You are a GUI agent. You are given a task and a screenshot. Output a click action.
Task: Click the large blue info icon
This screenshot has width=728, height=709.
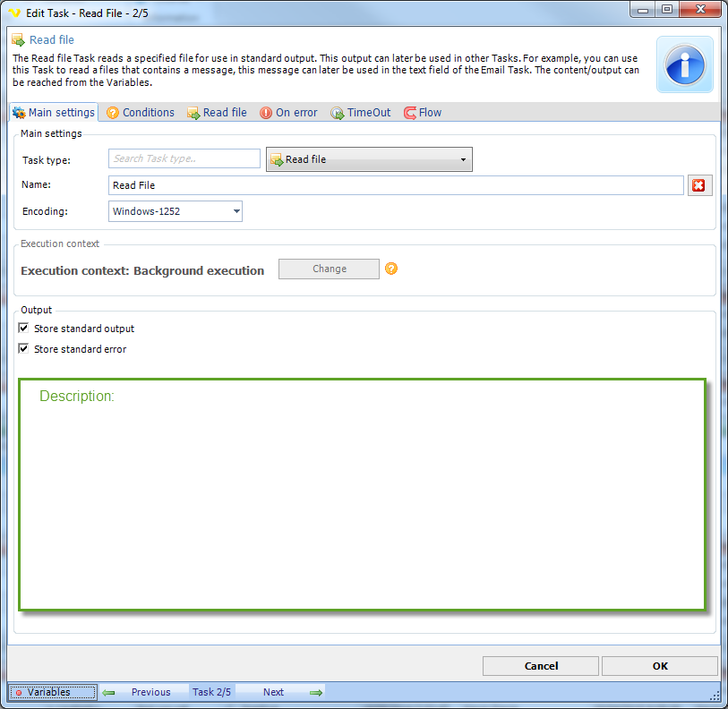685,64
